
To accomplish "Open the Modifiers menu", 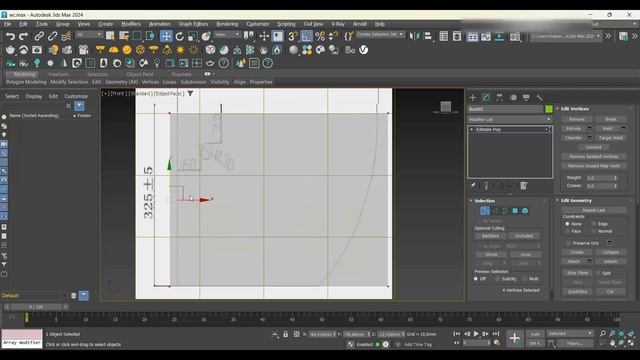I will [x=131, y=24].
